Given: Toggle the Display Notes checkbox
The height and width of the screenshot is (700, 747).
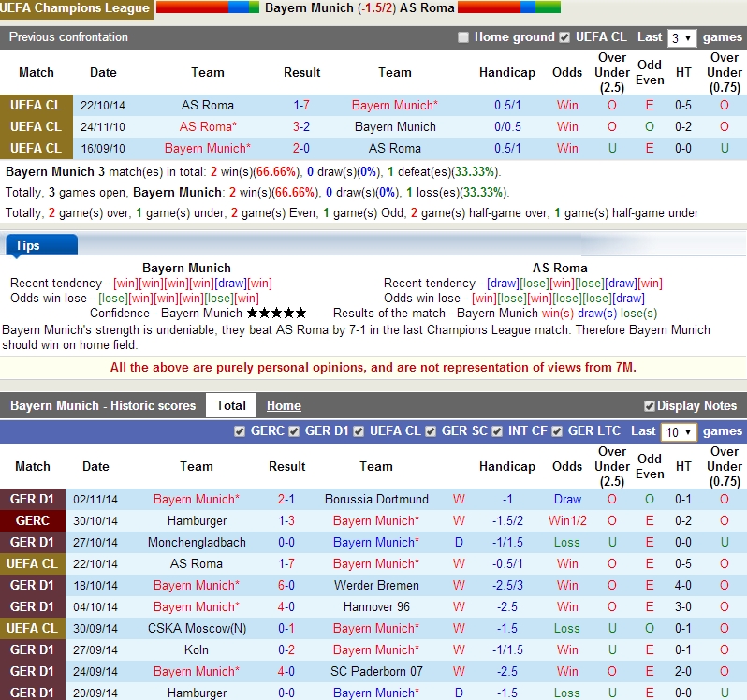Looking at the screenshot, I should click(649, 406).
